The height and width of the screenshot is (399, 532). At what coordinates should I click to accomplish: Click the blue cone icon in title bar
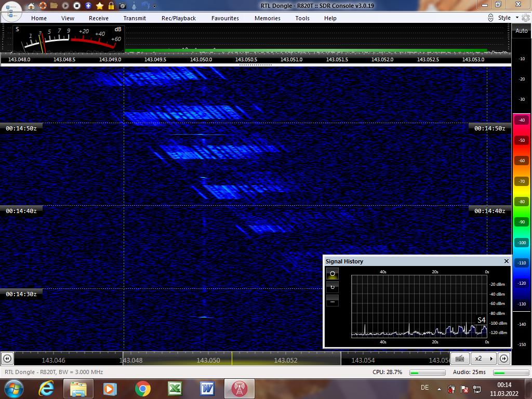[135, 6]
